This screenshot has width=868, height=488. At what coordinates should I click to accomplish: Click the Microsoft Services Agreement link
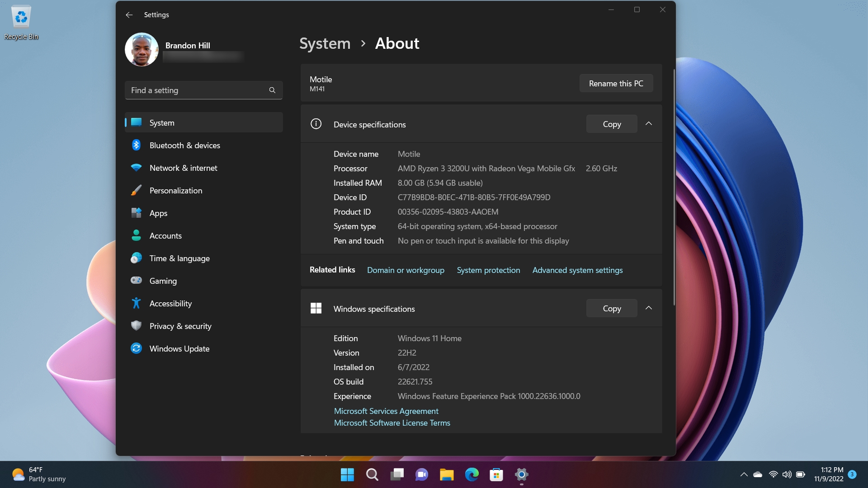386,411
